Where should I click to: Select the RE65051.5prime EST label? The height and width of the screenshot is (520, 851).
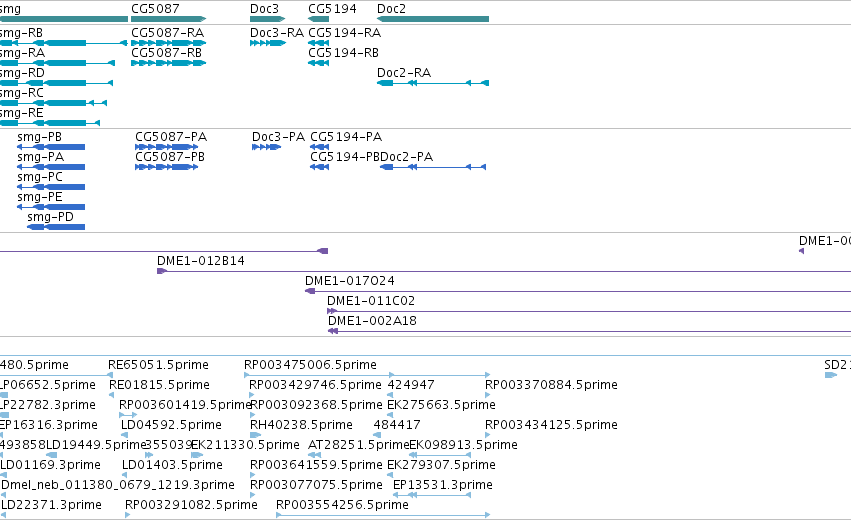(x=158, y=365)
